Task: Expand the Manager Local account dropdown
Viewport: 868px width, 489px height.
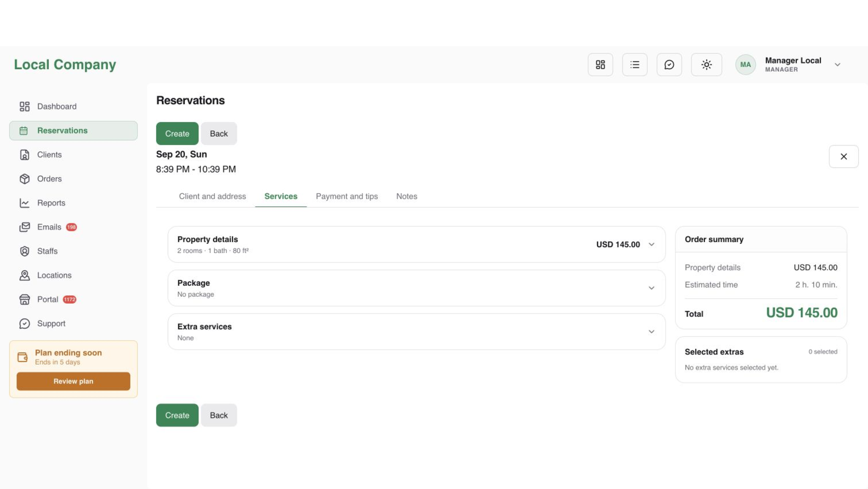Action: click(837, 64)
